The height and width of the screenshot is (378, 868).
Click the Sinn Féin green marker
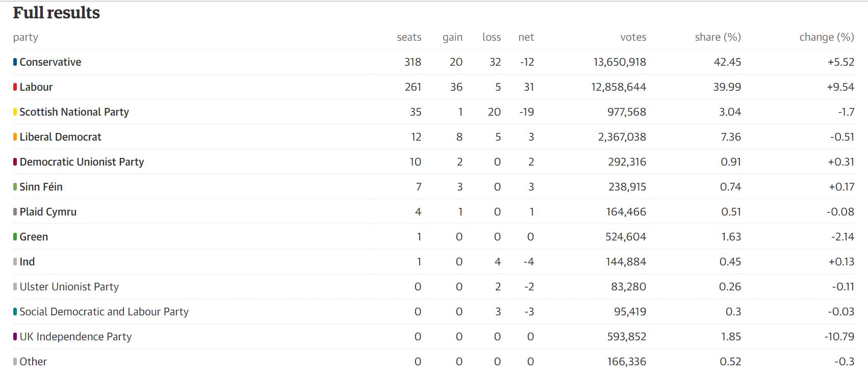15,187
